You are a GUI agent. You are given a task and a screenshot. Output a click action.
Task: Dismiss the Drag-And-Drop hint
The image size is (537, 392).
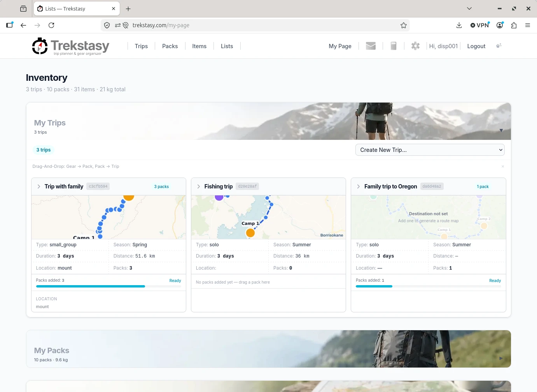coord(503,166)
